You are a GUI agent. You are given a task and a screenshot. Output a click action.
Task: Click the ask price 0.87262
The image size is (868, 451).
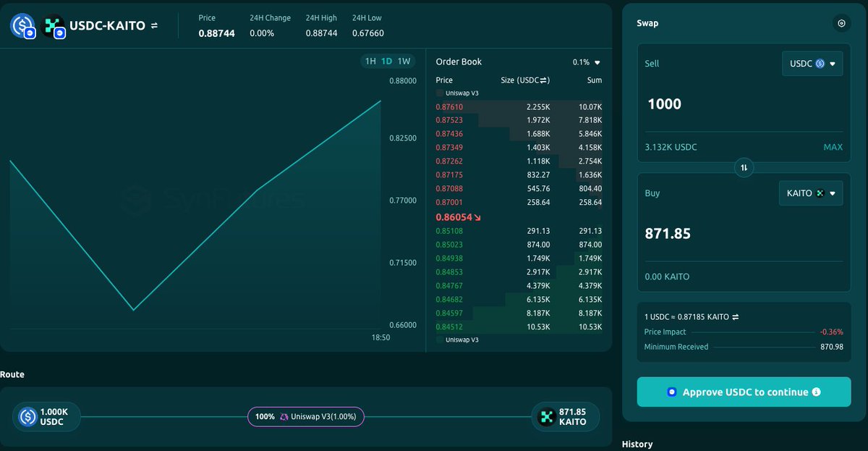point(449,161)
